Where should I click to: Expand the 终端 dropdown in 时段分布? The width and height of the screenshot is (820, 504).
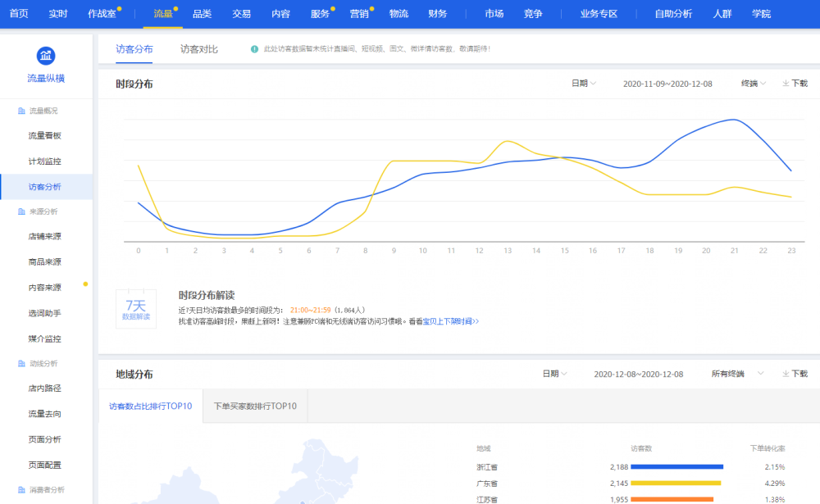pyautogui.click(x=754, y=84)
